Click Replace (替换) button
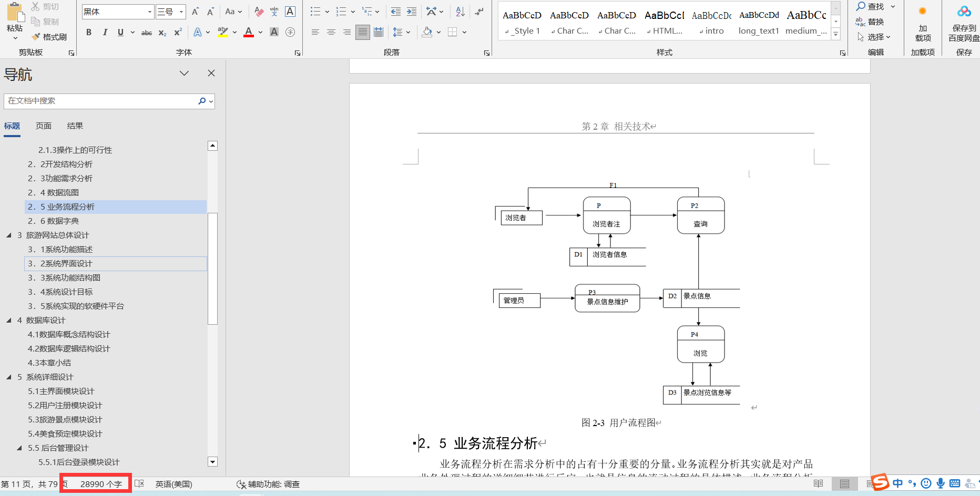This screenshot has height=496, width=980. 870,22
